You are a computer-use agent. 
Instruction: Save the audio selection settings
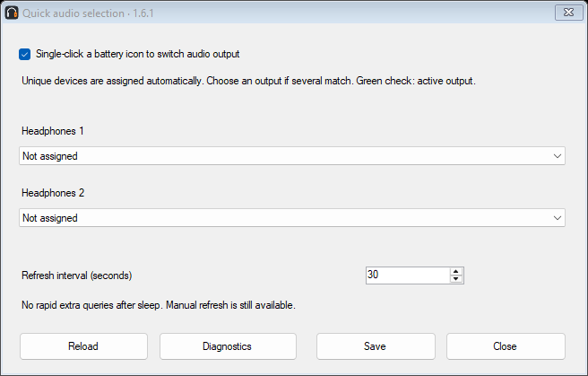click(376, 346)
